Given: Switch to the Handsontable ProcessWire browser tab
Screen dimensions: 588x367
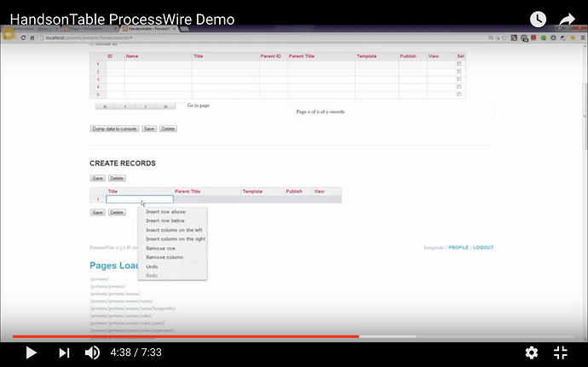Looking at the screenshot, I should click(x=149, y=28).
